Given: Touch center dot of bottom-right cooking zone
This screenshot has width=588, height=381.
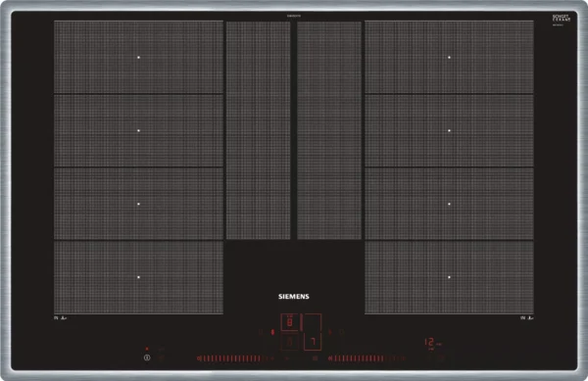Looking at the screenshot, I should 449,277.
